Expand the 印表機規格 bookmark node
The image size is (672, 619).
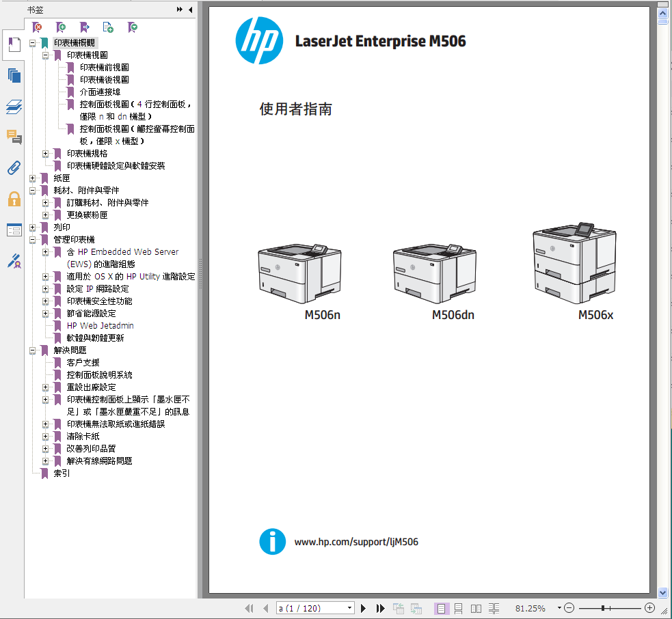45,154
